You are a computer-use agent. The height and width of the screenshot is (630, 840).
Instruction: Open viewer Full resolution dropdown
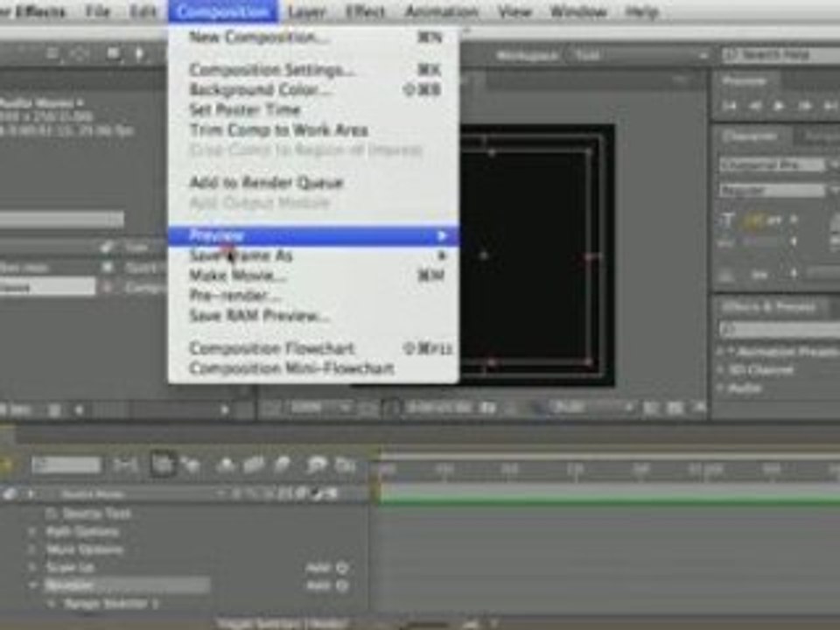[x=592, y=409]
